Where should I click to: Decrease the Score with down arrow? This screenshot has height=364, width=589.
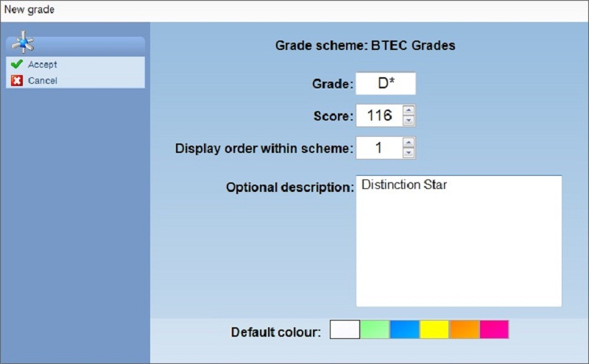click(x=409, y=121)
